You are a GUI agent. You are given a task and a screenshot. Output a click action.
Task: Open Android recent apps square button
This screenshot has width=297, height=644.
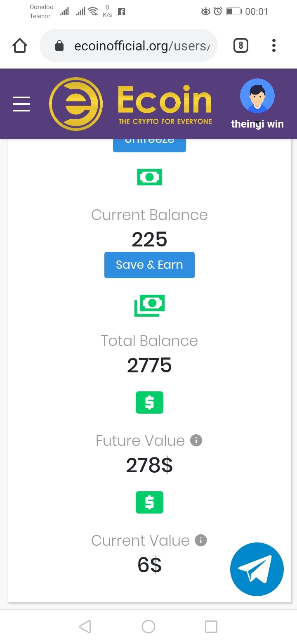pyautogui.click(x=211, y=627)
